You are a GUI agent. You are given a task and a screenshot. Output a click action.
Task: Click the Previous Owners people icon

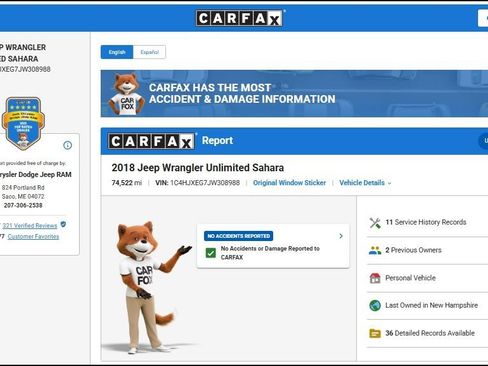click(x=375, y=250)
